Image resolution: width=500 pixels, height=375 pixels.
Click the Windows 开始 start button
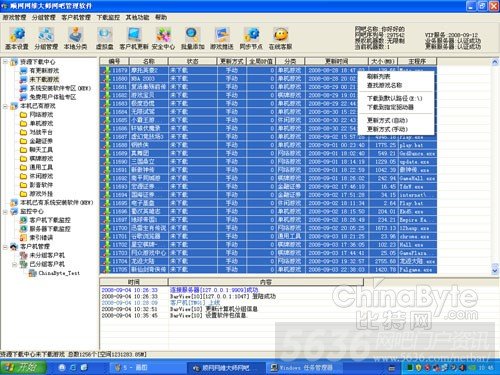[23, 368]
